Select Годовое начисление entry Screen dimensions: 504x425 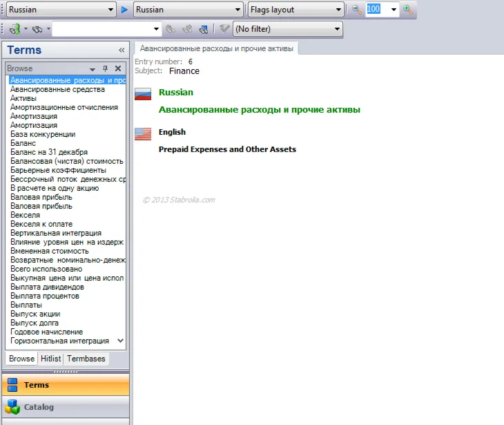coord(47,332)
